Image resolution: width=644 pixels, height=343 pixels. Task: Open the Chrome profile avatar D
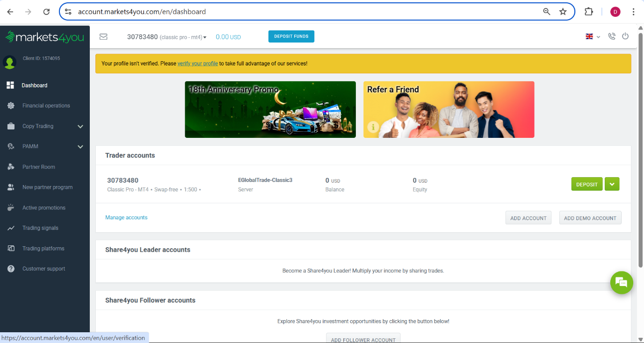tap(615, 12)
